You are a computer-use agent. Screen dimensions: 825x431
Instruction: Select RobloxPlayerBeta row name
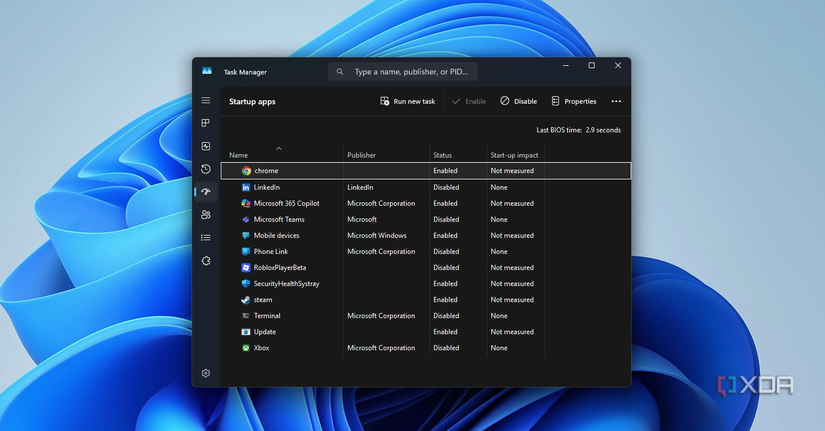click(x=280, y=267)
